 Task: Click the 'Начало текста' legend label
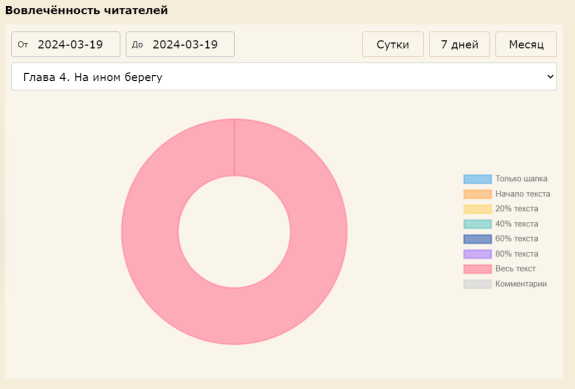[523, 194]
